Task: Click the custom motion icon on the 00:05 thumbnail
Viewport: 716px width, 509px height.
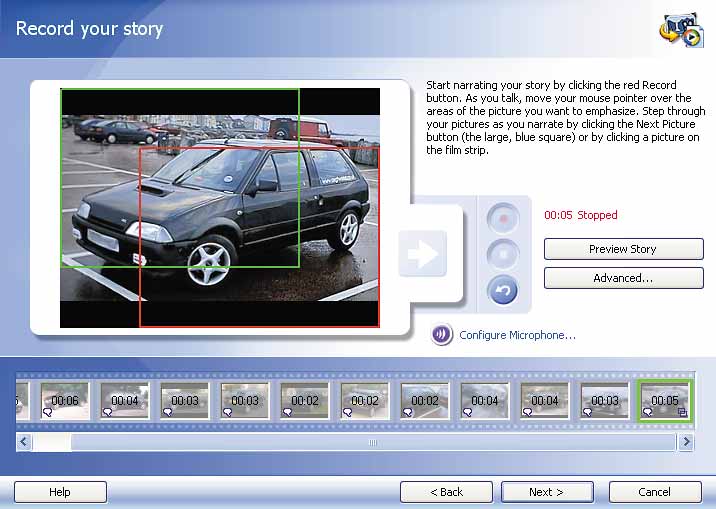Action: [682, 412]
